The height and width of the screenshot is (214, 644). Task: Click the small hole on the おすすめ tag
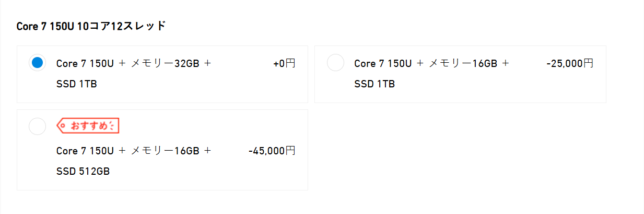pos(62,126)
